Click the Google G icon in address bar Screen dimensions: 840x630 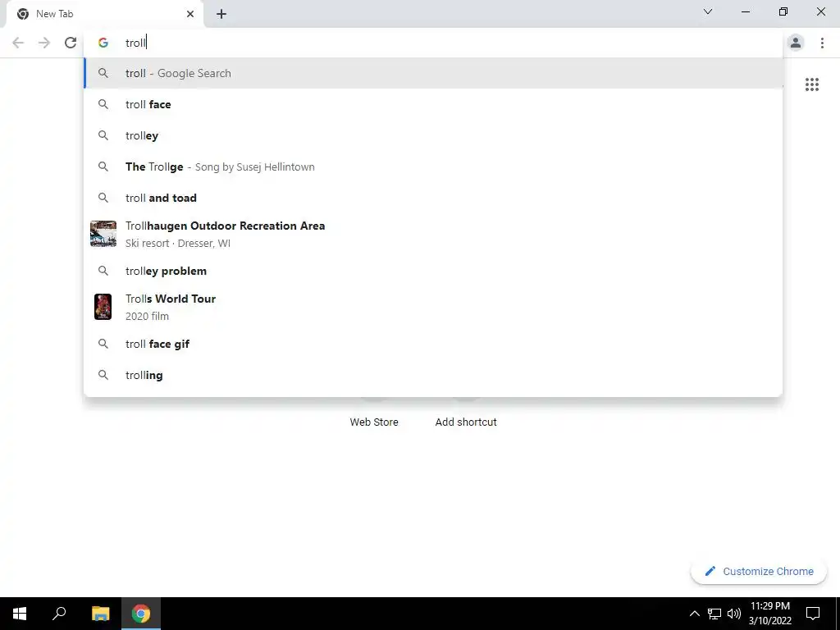103,43
